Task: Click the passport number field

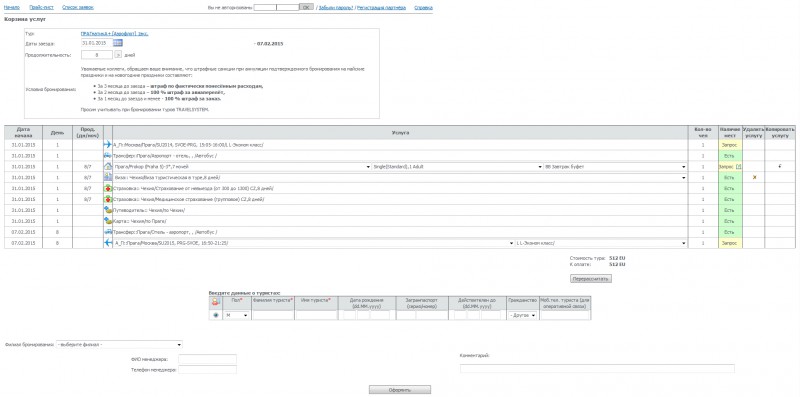Action: (x=432, y=316)
